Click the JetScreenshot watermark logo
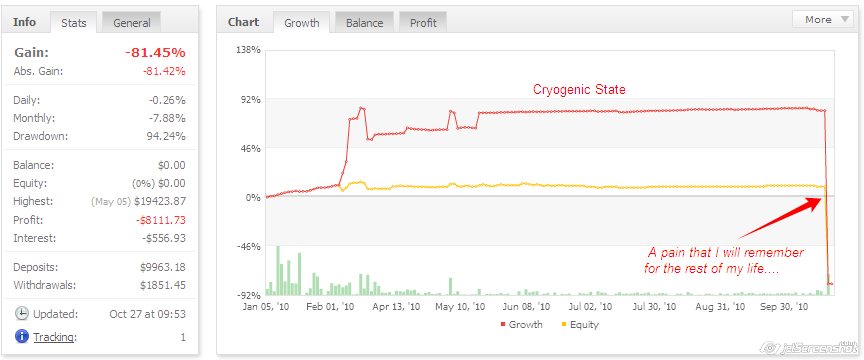The image size is (864, 360). pos(808,347)
